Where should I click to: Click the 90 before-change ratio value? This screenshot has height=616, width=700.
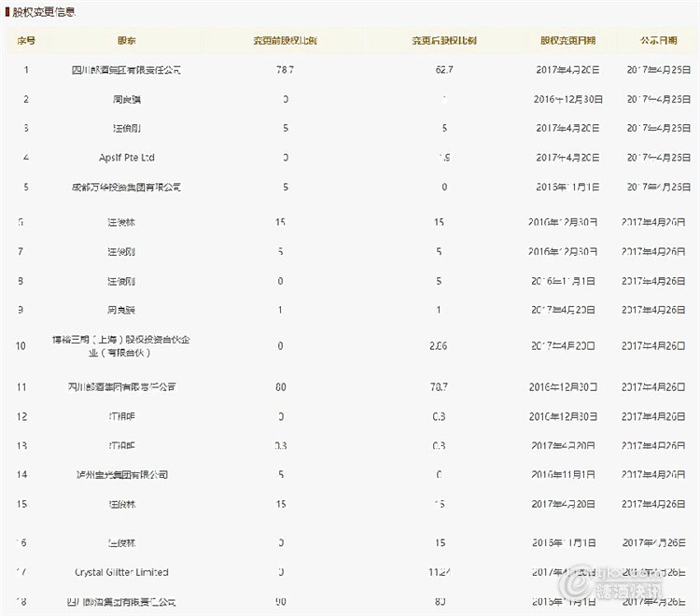[x=281, y=602]
